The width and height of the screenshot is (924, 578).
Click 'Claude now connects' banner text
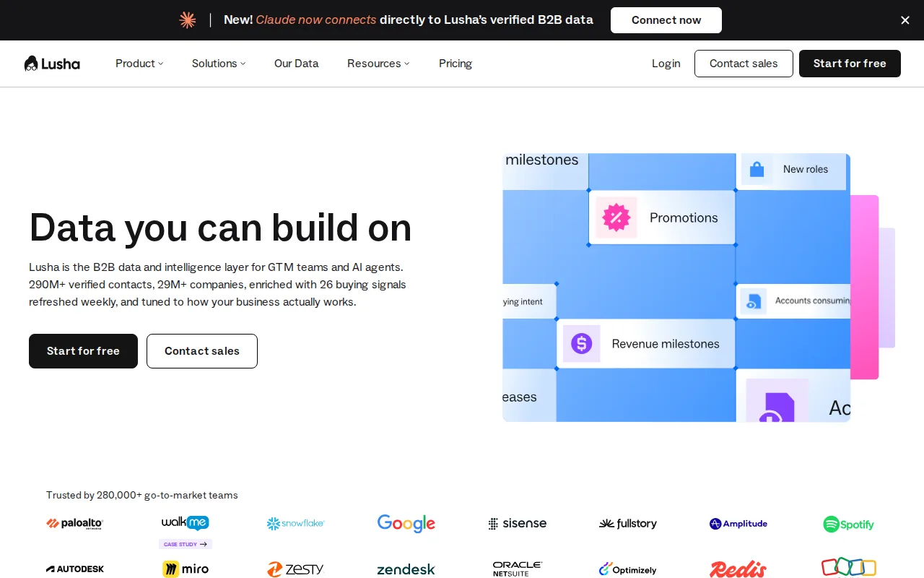click(x=316, y=20)
